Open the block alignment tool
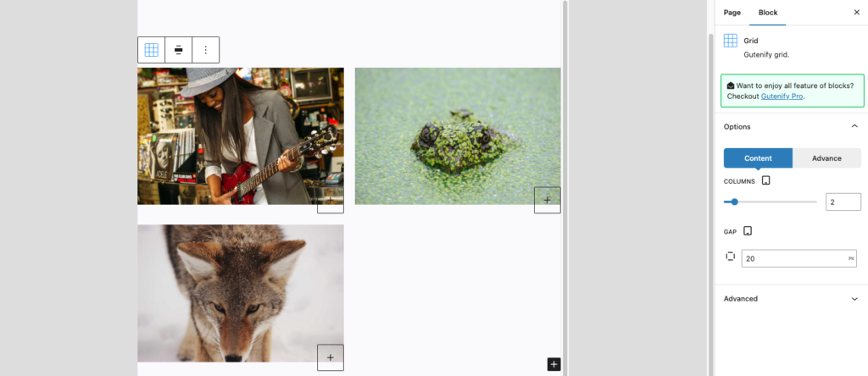Screen dimensions: 868x376 click(178, 50)
